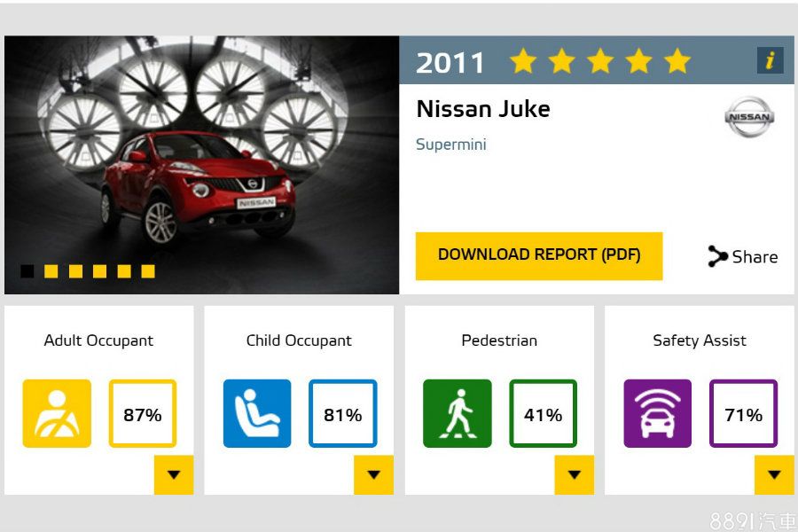Click the fifth yellow rating star

(x=677, y=61)
